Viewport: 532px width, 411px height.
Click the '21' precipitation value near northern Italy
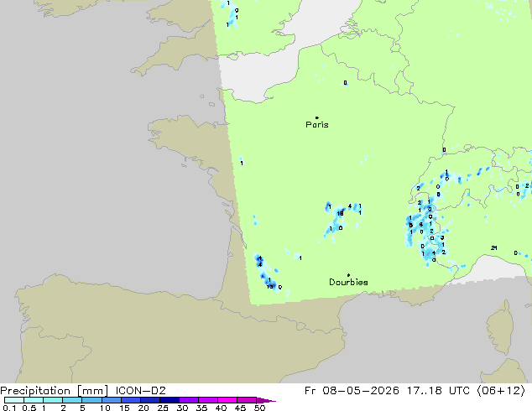(494, 248)
